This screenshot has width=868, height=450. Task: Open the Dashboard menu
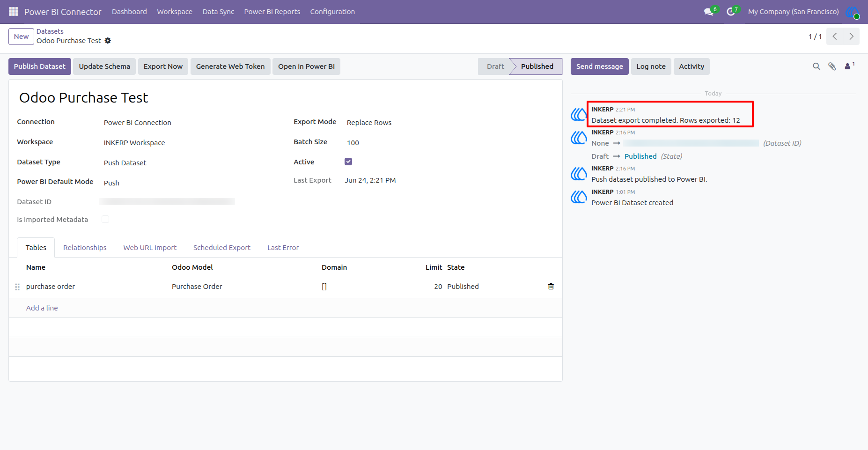(129, 12)
